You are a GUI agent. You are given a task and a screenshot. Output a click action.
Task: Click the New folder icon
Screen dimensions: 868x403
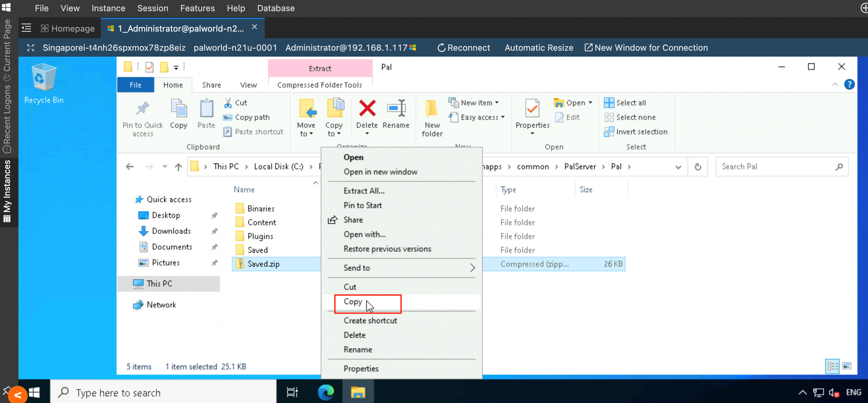(x=432, y=109)
